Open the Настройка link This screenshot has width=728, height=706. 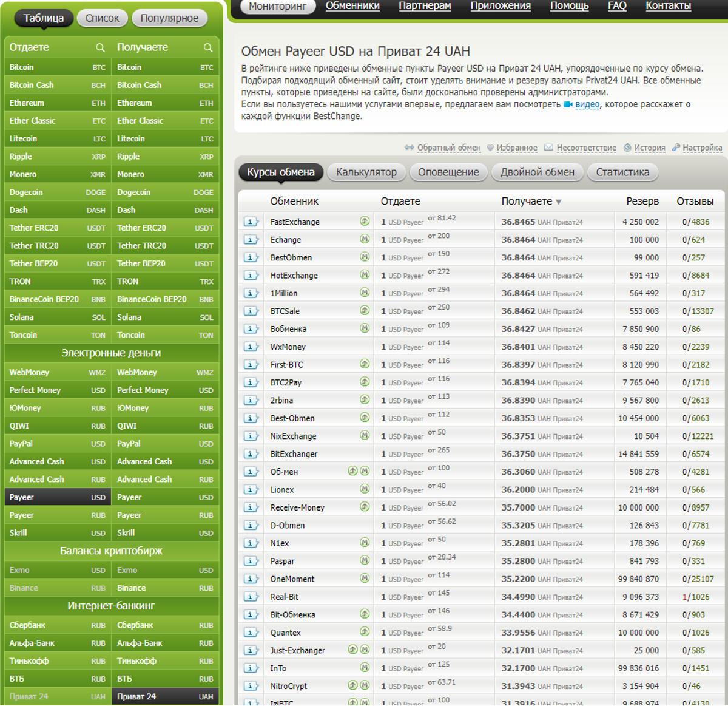[x=702, y=148]
